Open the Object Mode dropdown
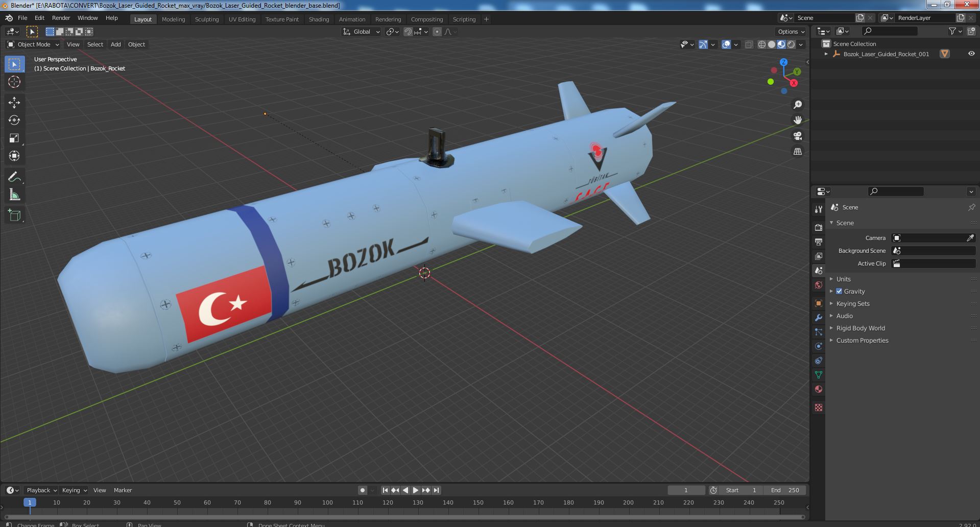This screenshot has width=980, height=527. (x=33, y=44)
